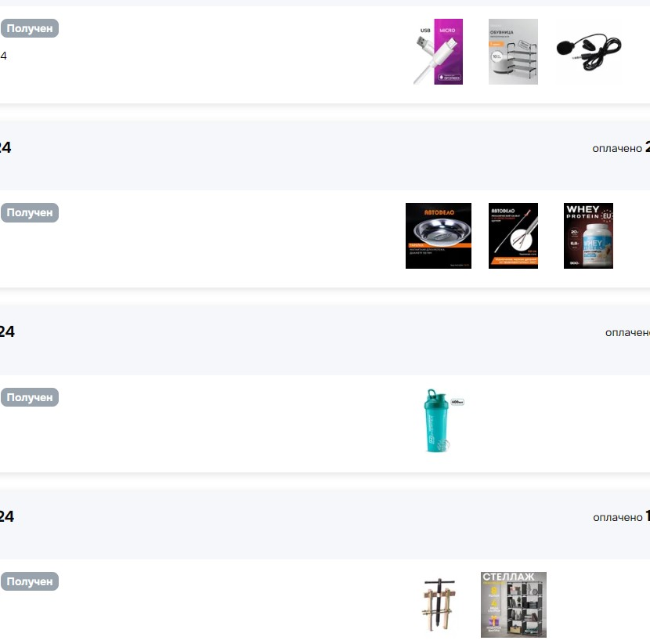Click the Получен badge beside Автодело items
The width and height of the screenshot is (650, 644).
pyautogui.click(x=30, y=212)
